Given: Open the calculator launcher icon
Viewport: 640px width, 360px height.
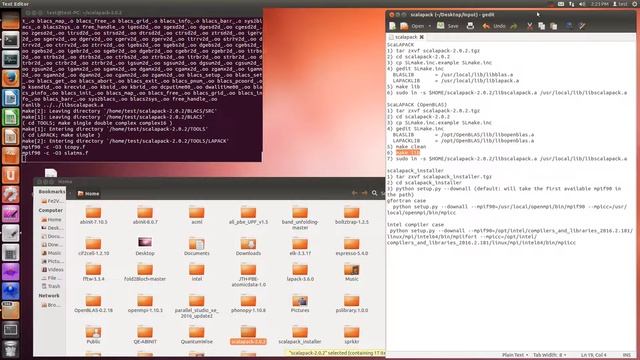Looking at the screenshot, I should tap(11, 253).
